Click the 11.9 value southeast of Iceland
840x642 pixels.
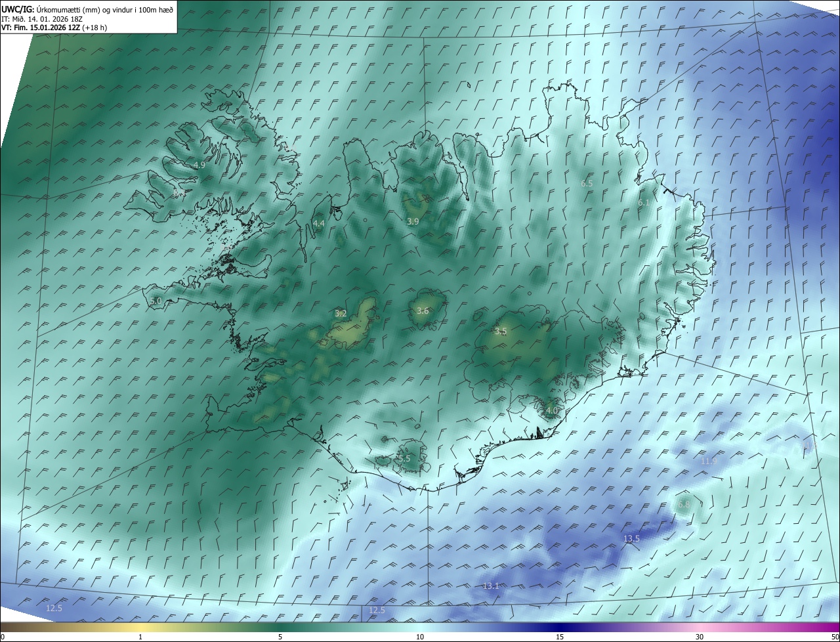tap(709, 461)
